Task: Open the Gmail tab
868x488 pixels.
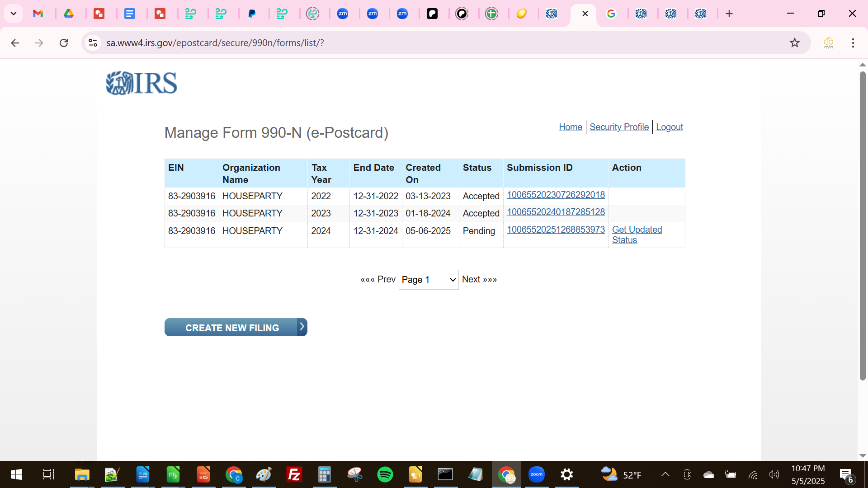Action: (38, 14)
